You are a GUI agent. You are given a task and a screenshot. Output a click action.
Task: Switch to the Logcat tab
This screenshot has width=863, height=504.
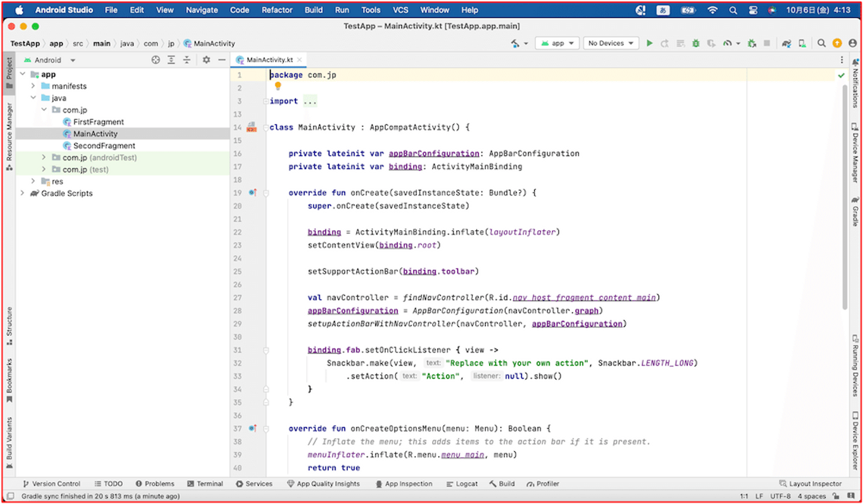462,484
